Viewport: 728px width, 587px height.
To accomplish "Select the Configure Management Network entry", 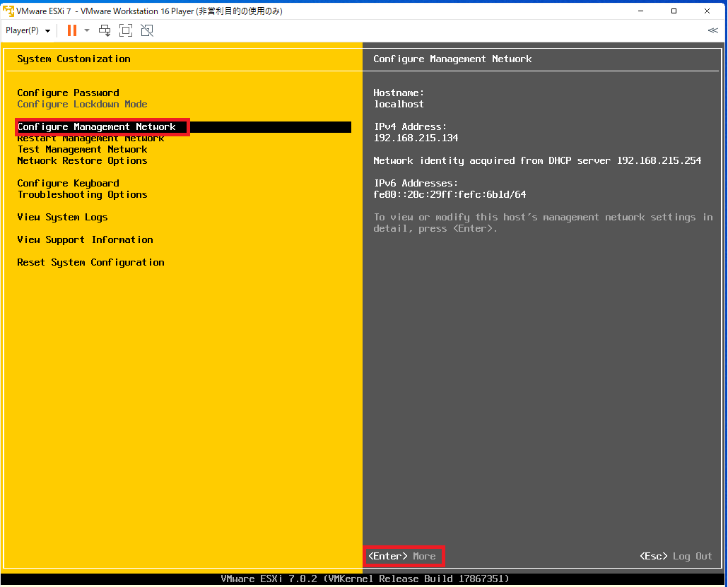I will coord(97,126).
